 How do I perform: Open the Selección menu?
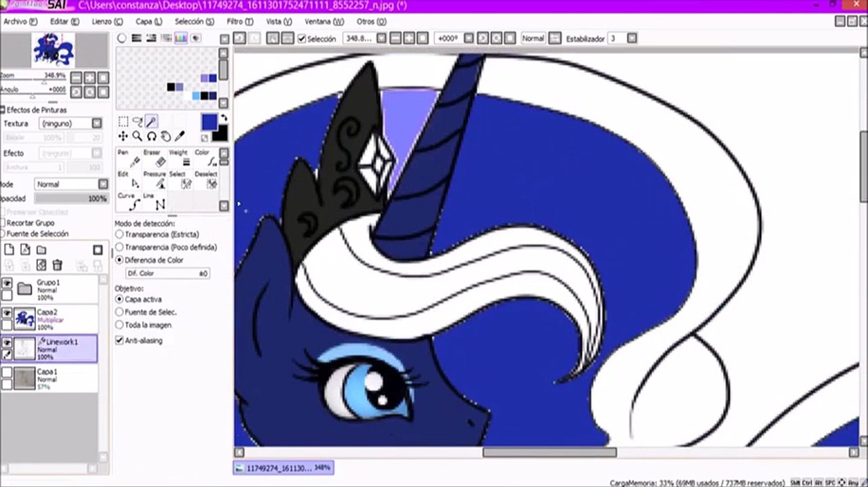[194, 22]
